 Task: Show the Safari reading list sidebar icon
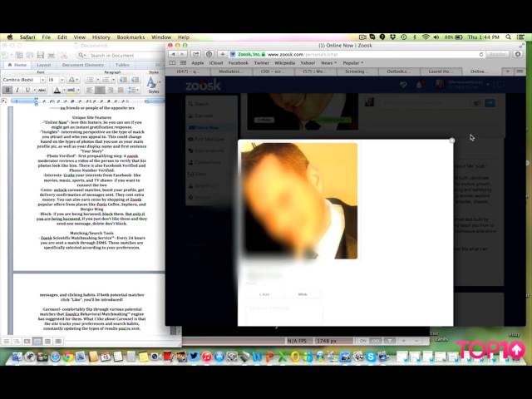pyautogui.click(x=172, y=63)
